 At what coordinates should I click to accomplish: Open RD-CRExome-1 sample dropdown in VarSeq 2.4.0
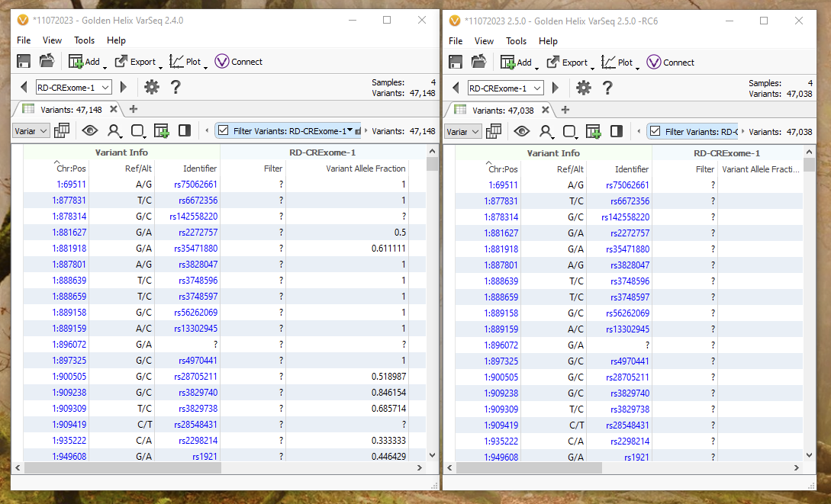point(74,87)
